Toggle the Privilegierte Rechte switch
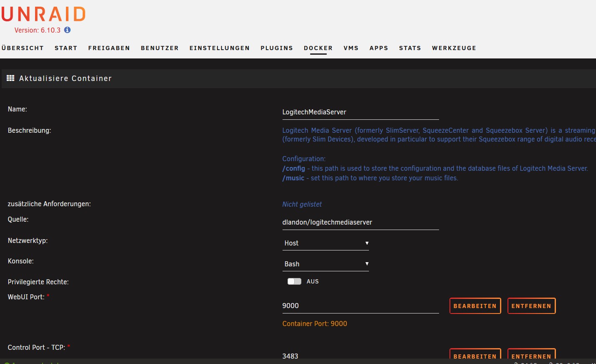The height and width of the screenshot is (364, 596). point(294,281)
